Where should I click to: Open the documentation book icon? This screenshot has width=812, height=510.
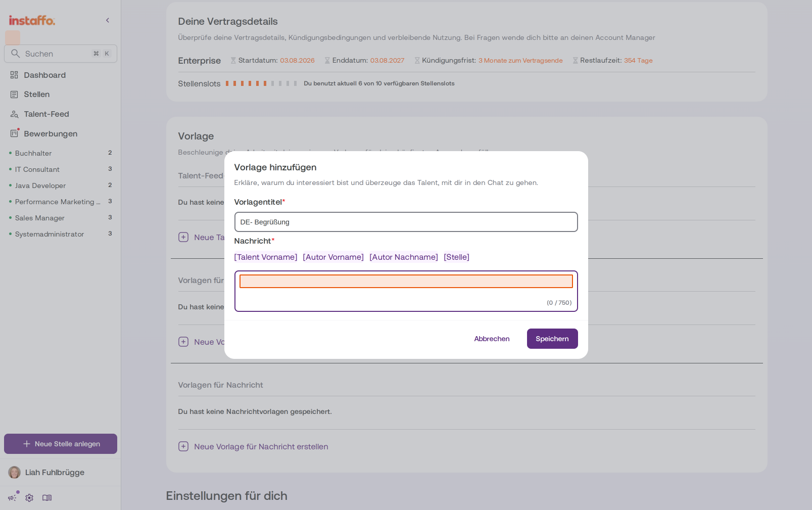pyautogui.click(x=47, y=498)
